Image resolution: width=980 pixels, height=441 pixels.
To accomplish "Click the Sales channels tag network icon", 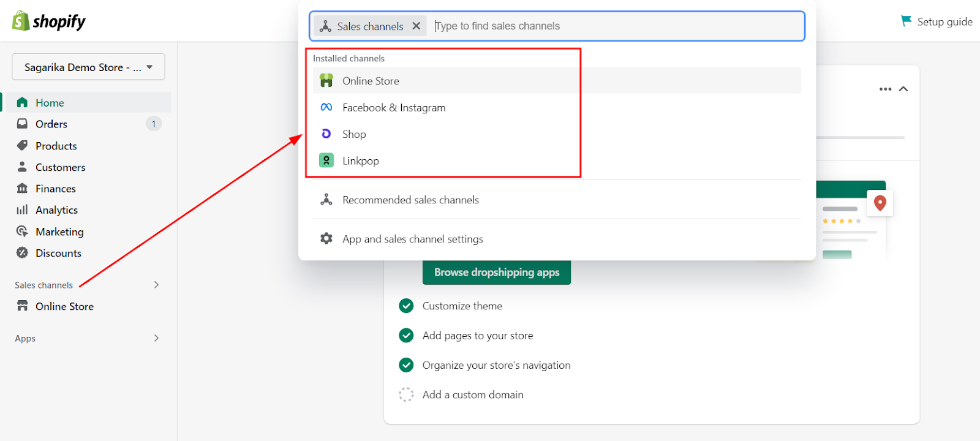I will tap(326, 26).
